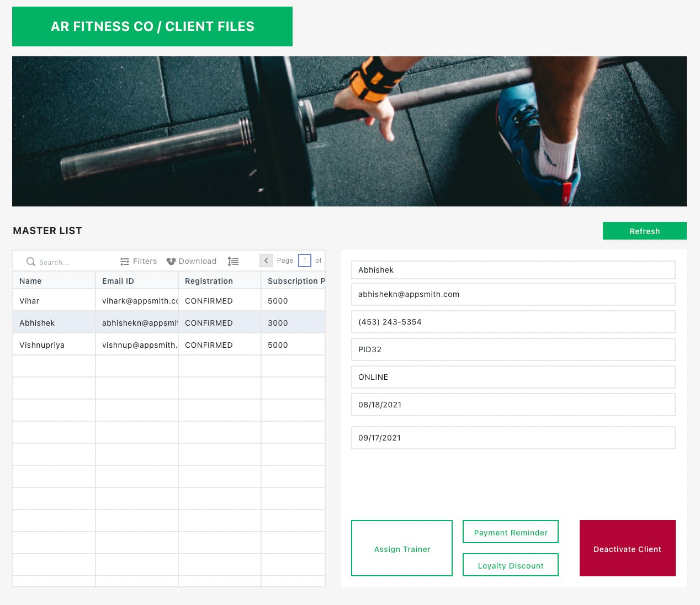The width and height of the screenshot is (700, 605).
Task: Apply the Loyalty Discount
Action: pyautogui.click(x=510, y=565)
